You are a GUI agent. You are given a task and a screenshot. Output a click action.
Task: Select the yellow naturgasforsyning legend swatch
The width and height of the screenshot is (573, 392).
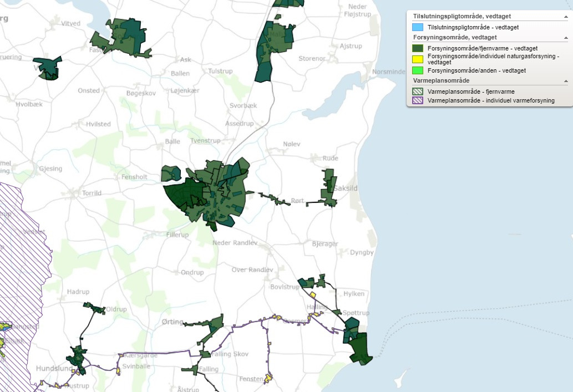click(418, 58)
